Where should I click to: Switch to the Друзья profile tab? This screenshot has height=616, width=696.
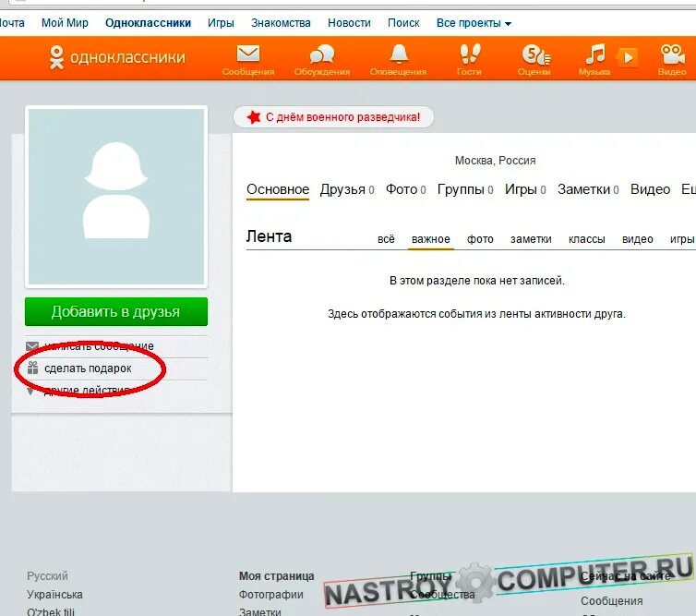(347, 189)
